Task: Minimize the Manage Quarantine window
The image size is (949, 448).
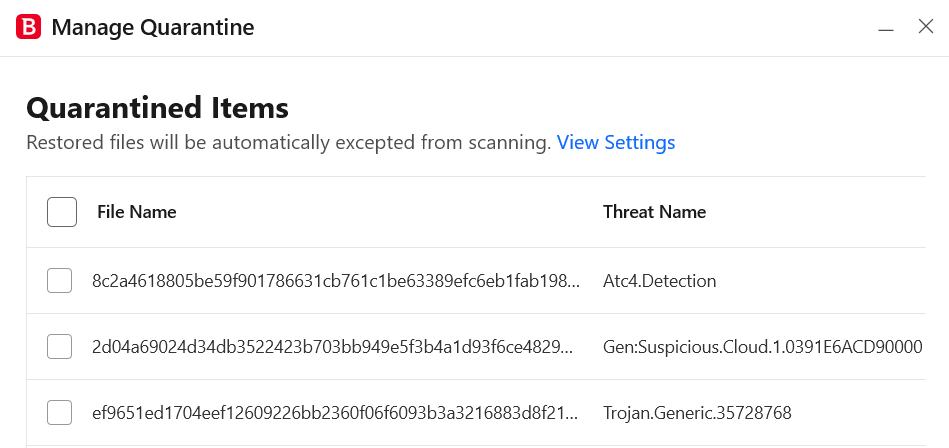Action: pos(886,28)
